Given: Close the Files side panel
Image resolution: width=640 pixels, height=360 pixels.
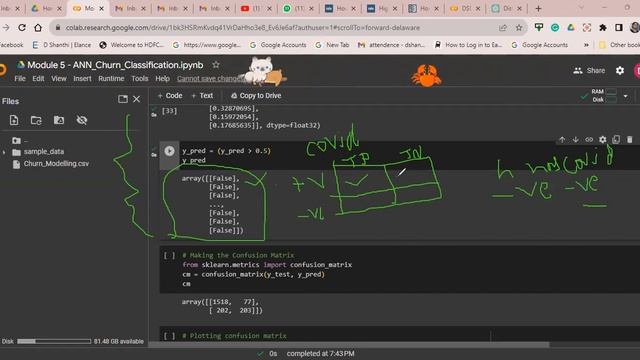Looking at the screenshot, I should (x=136, y=99).
